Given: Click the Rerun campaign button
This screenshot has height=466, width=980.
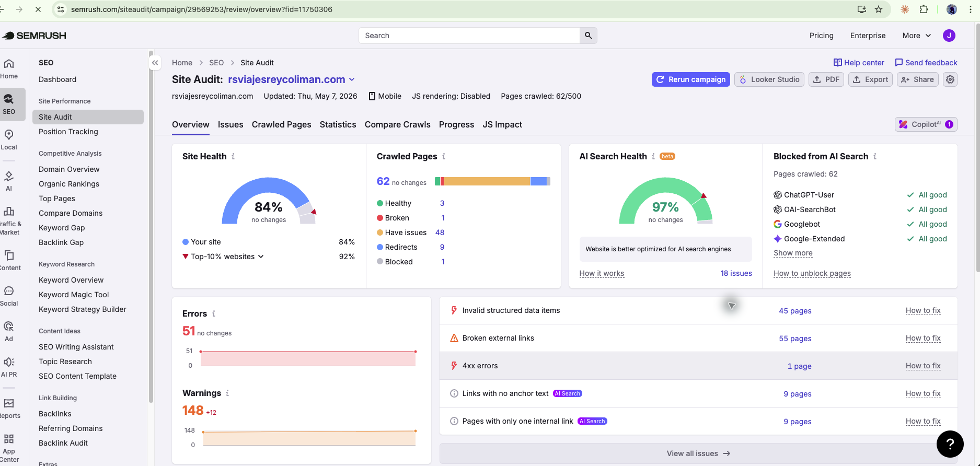Looking at the screenshot, I should 691,79.
